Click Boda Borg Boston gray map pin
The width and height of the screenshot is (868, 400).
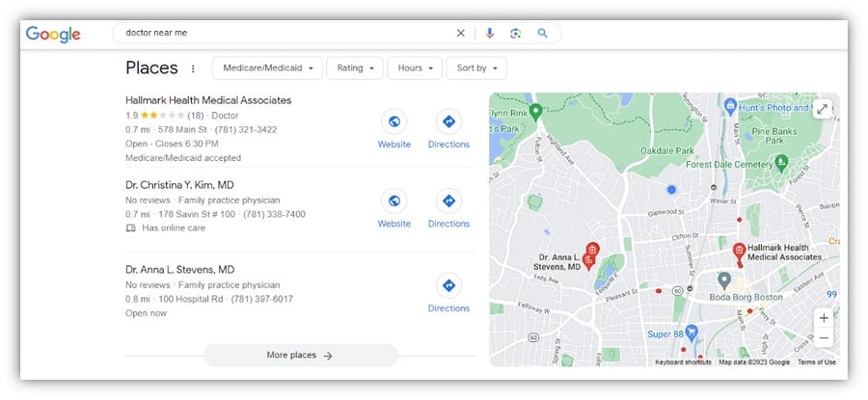coord(724,280)
